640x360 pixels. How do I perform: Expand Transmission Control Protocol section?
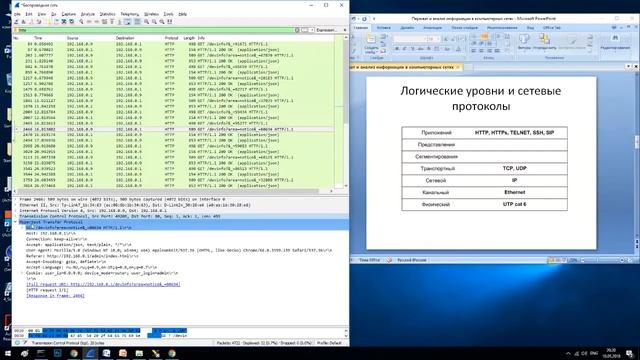16,216
